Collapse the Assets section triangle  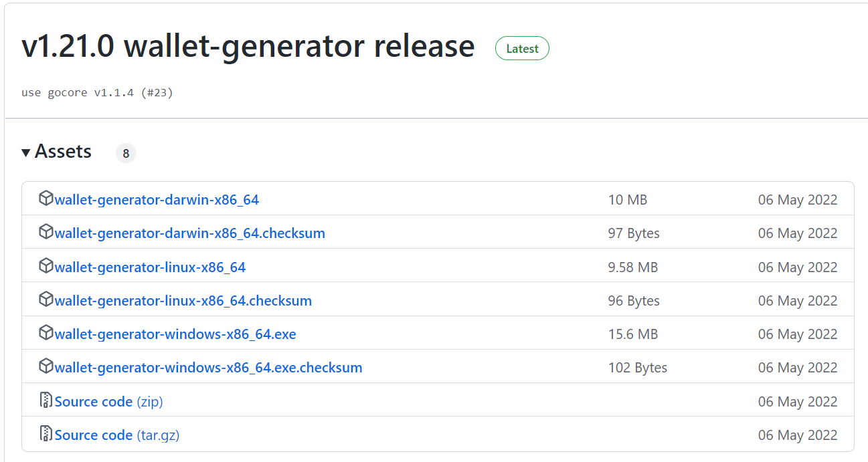(26, 153)
